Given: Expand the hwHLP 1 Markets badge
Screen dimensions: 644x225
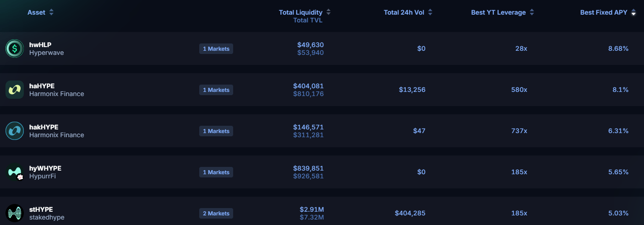Looking at the screenshot, I should click(x=216, y=49).
